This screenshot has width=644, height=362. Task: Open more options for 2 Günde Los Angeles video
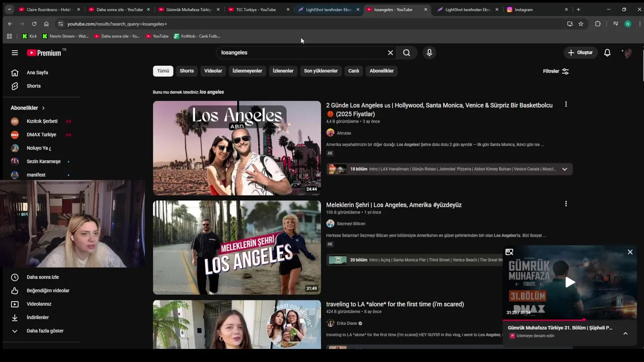566,105
